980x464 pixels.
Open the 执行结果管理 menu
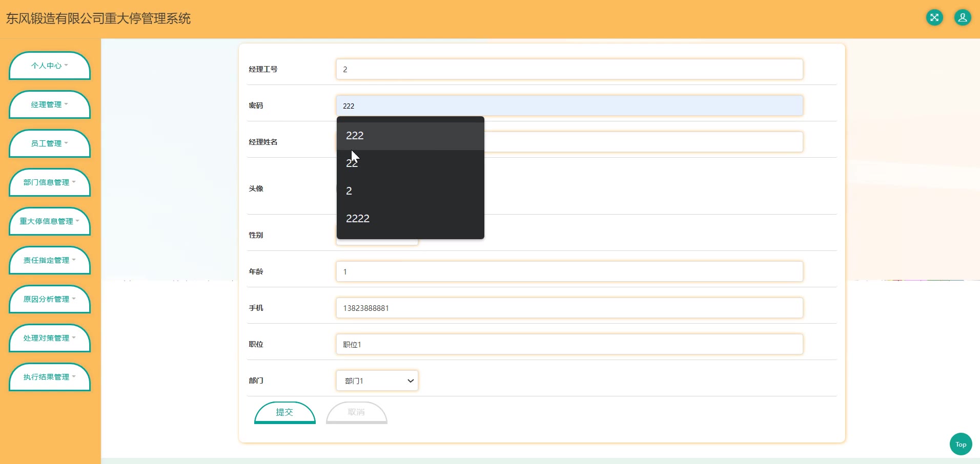click(49, 377)
